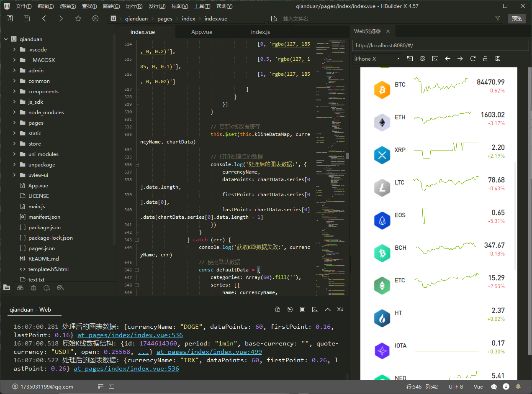532x394 pixels.
Task: Click the download arrow icon in status bar
Action: point(506,386)
